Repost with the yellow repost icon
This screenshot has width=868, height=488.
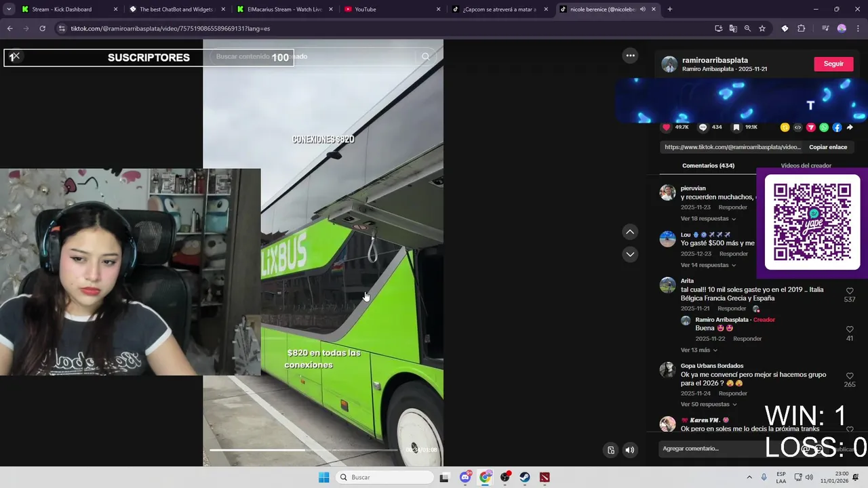click(x=785, y=127)
